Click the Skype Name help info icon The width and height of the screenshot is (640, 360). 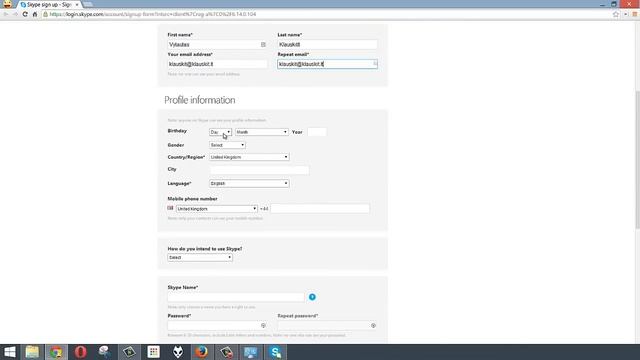(312, 297)
